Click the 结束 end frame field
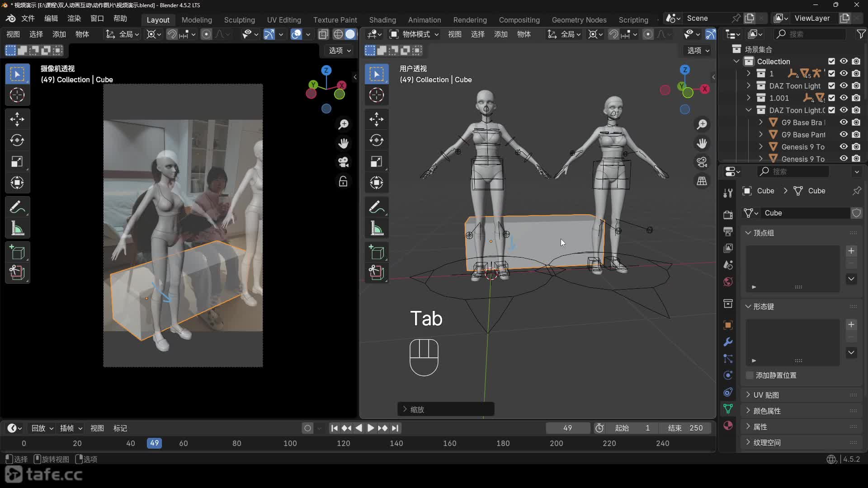The height and width of the screenshot is (488, 868). 685,428
